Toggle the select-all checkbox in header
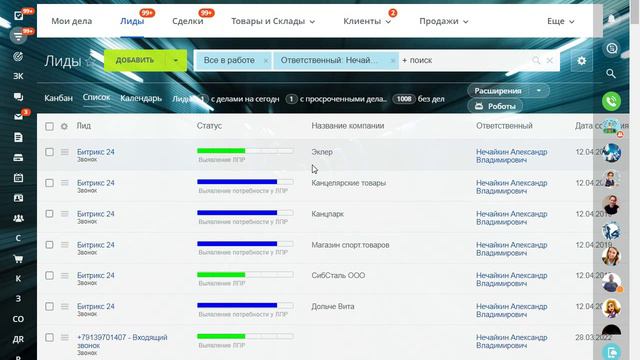The height and width of the screenshot is (360, 640). pyautogui.click(x=49, y=126)
